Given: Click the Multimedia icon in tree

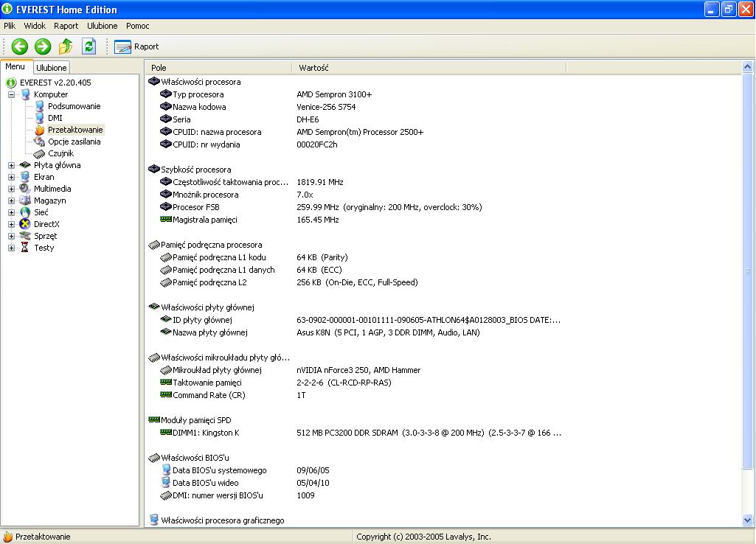Looking at the screenshot, I should [x=25, y=189].
